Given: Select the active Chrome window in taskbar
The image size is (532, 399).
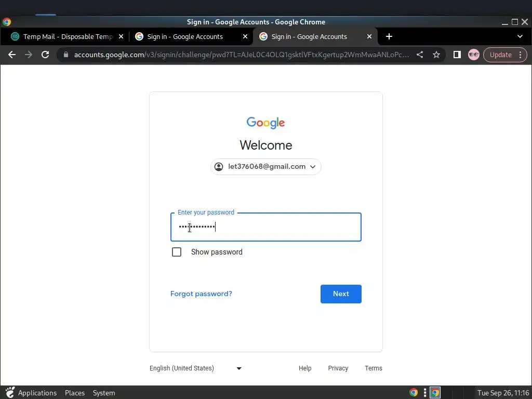Looking at the screenshot, I should click(x=435, y=393).
